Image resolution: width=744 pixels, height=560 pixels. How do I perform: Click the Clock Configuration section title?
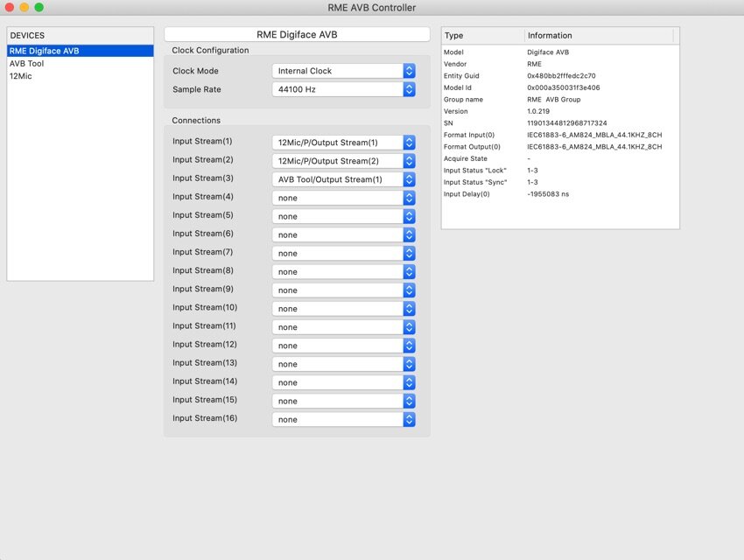210,50
